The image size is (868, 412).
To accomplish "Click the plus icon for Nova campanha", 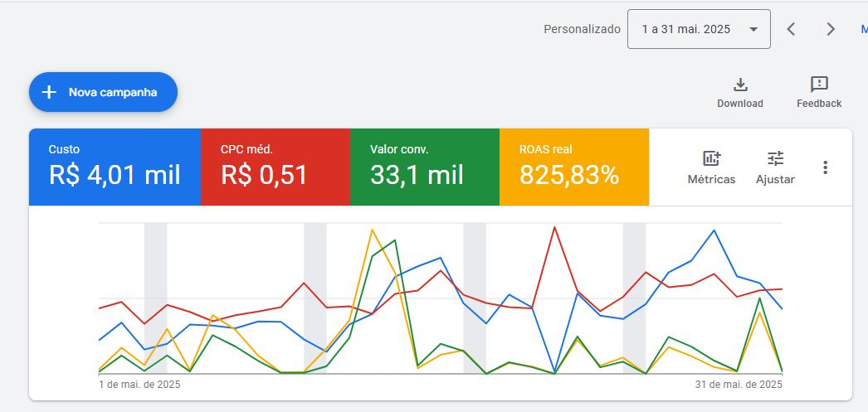I will [x=49, y=92].
